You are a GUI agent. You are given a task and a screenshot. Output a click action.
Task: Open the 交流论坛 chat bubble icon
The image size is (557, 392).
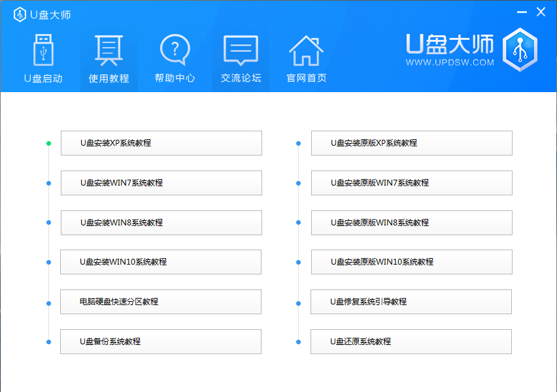[239, 49]
